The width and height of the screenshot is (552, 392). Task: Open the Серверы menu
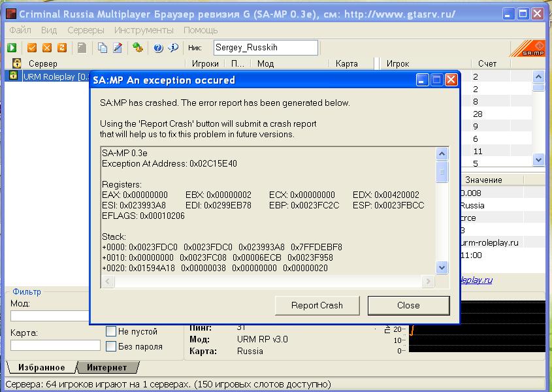86,30
